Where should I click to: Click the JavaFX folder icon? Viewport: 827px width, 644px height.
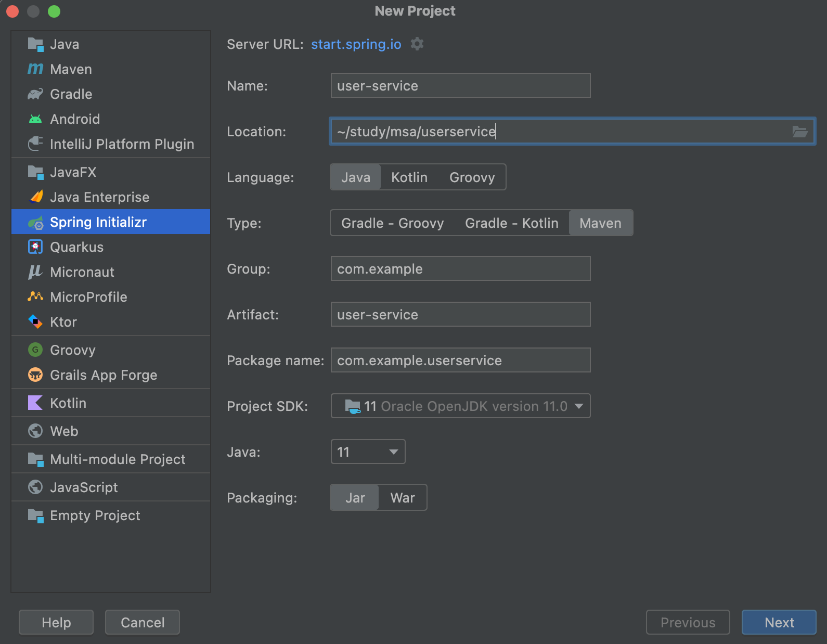35,172
